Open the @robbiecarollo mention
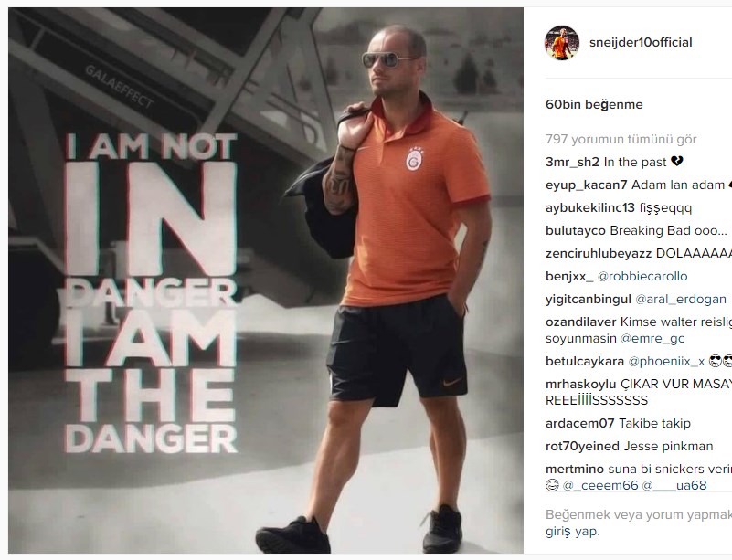This screenshot has width=732, height=560. point(642,276)
